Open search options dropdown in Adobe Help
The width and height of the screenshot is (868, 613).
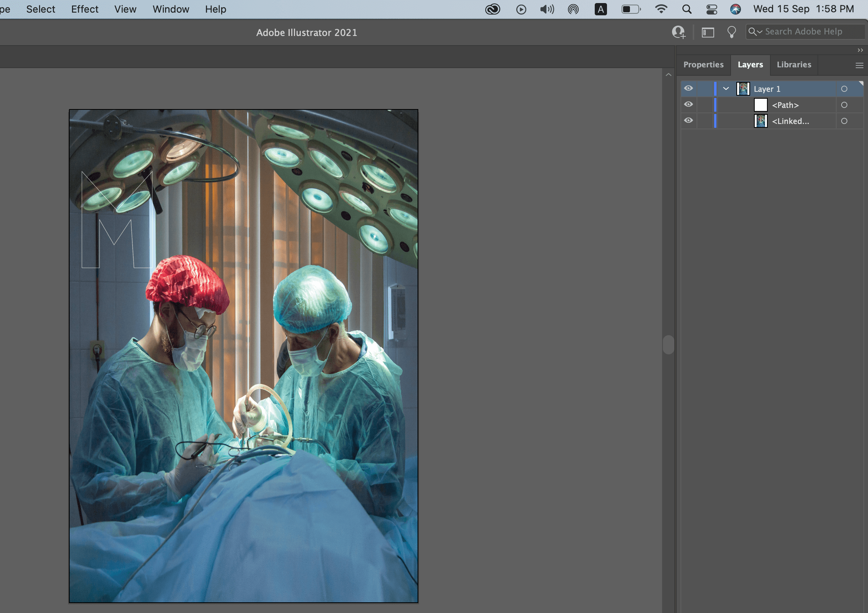click(x=755, y=32)
